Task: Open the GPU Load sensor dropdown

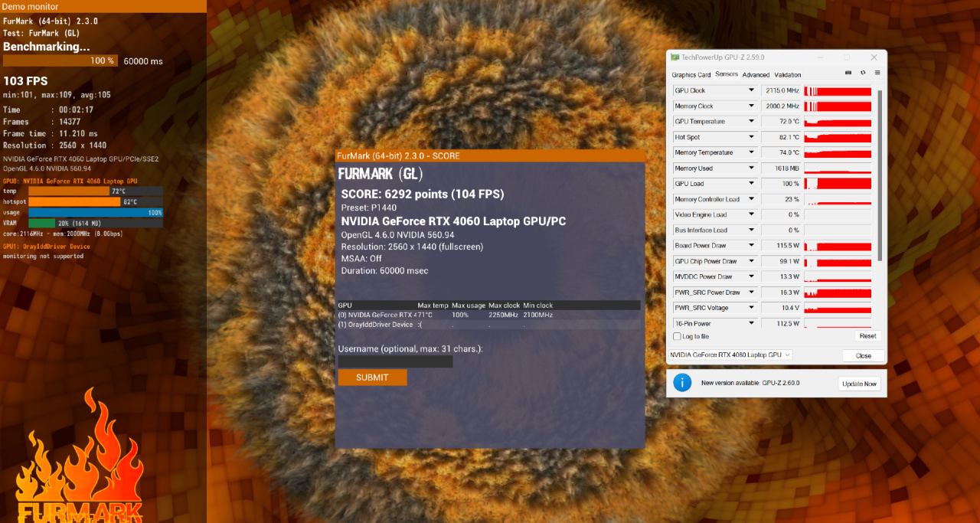Action: pyautogui.click(x=752, y=184)
